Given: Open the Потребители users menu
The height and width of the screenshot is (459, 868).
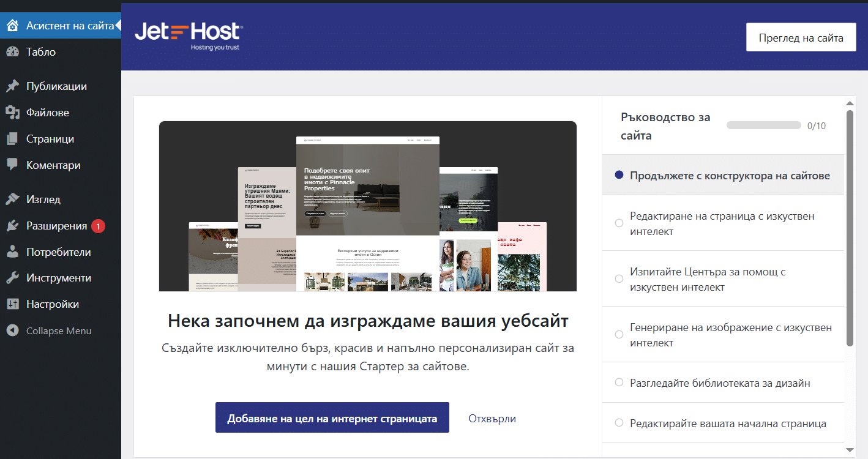Looking at the screenshot, I should pyautogui.click(x=58, y=252).
